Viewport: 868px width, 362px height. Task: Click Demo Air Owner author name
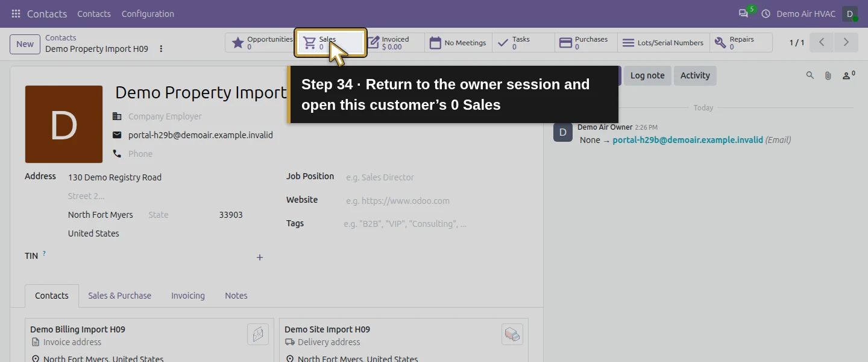(x=605, y=127)
